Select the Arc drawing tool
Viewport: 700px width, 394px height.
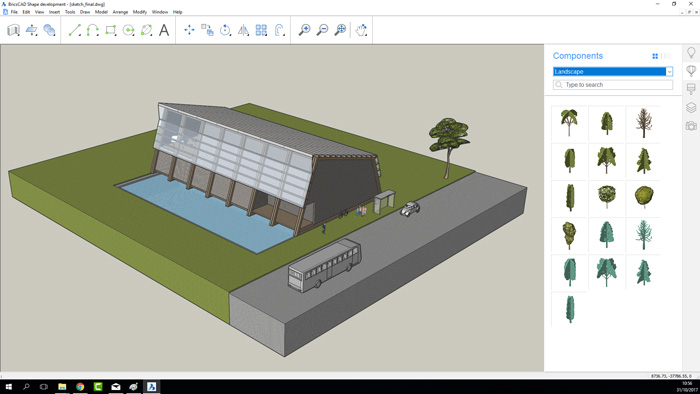pos(92,30)
